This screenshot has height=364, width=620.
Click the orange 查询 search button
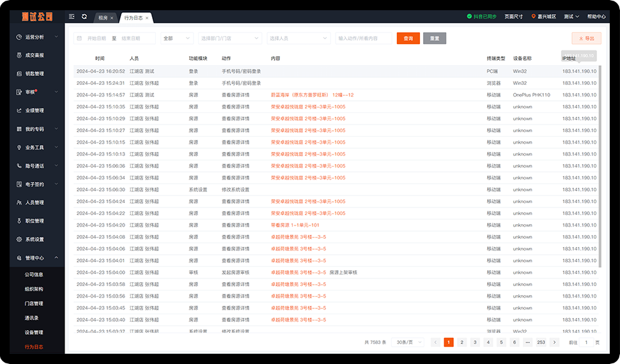pyautogui.click(x=408, y=38)
